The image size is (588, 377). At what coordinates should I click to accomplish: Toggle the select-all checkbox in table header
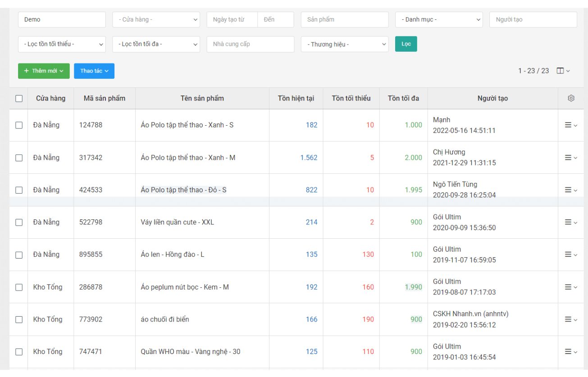[x=19, y=98]
